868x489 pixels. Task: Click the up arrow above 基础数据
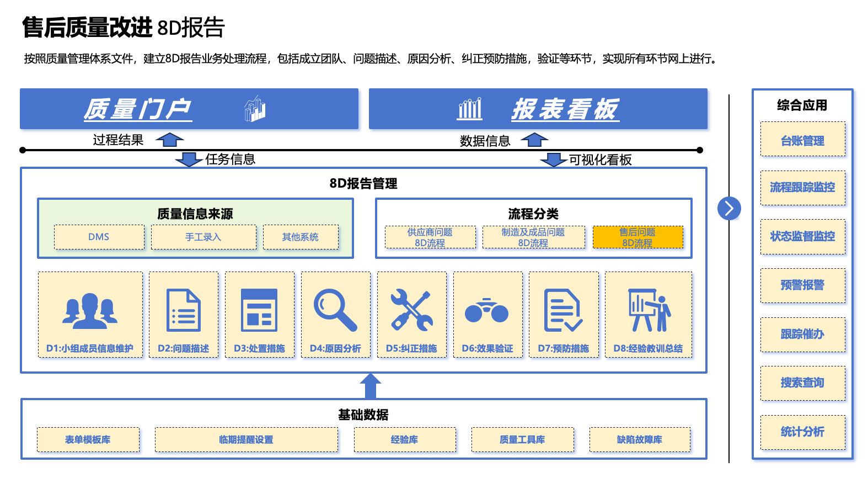(371, 386)
